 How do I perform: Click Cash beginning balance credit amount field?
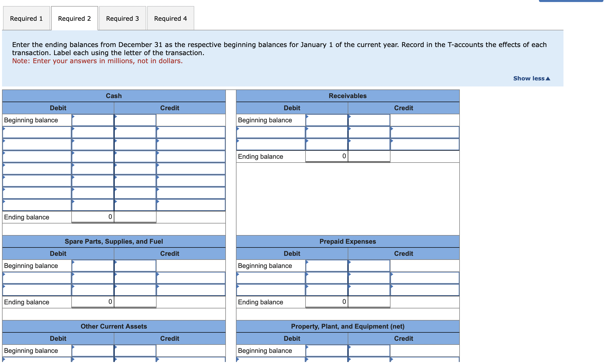135,120
